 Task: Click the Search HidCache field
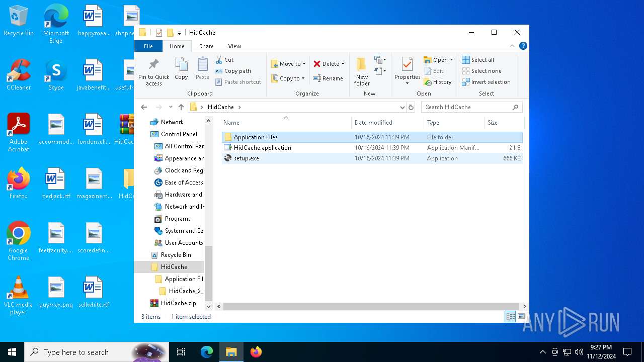tap(471, 107)
